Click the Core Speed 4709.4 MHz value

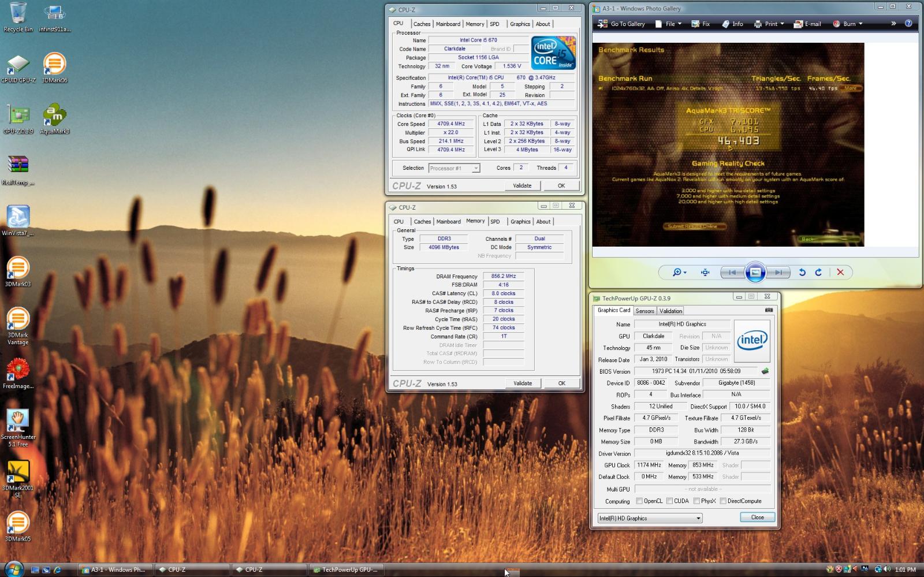pos(451,124)
